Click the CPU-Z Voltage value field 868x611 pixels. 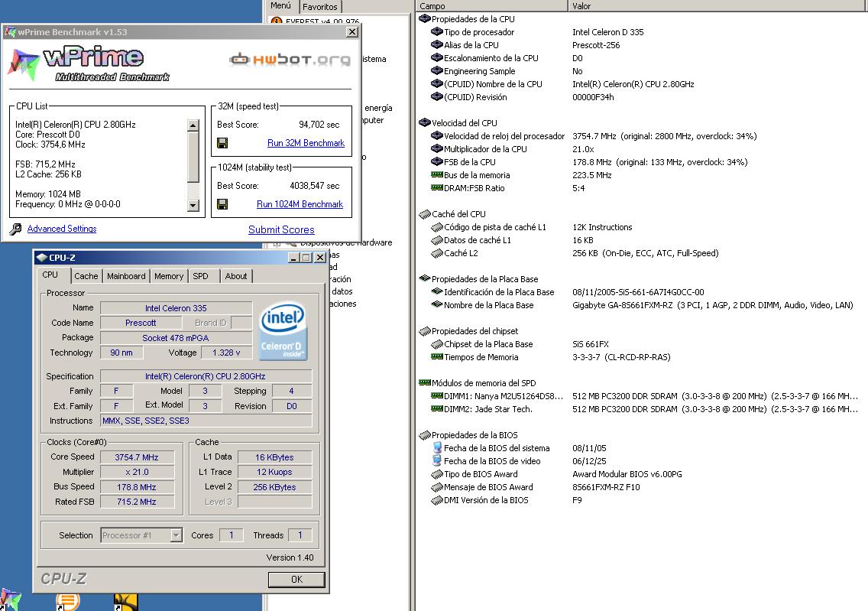(x=226, y=353)
